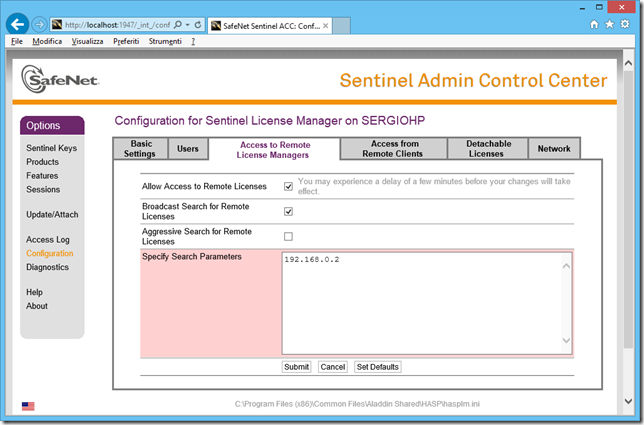Open the Modifica menu
Viewport: 644px width, 425px height.
pyautogui.click(x=47, y=41)
